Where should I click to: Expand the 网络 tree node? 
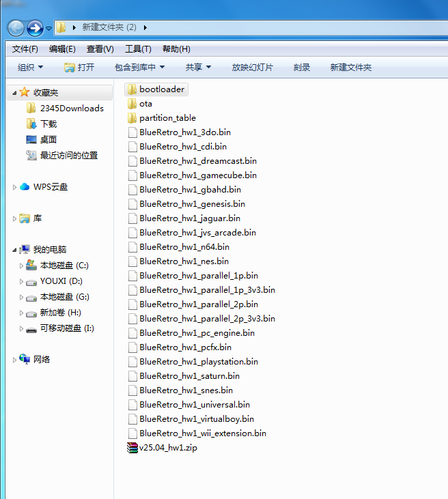point(14,360)
